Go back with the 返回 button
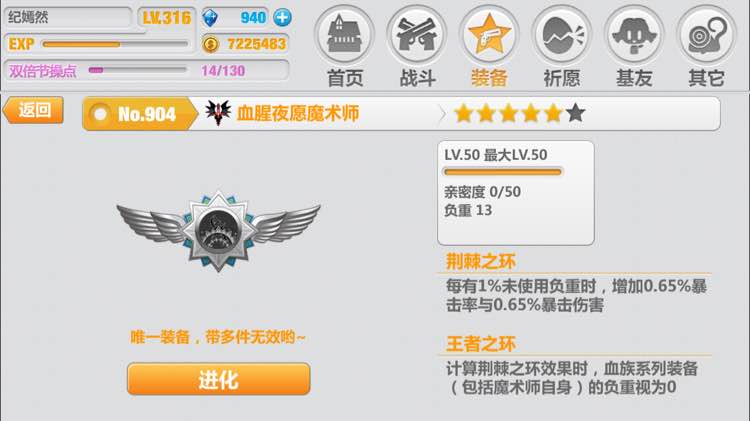Viewport: 750px width, 421px height. pyautogui.click(x=33, y=111)
